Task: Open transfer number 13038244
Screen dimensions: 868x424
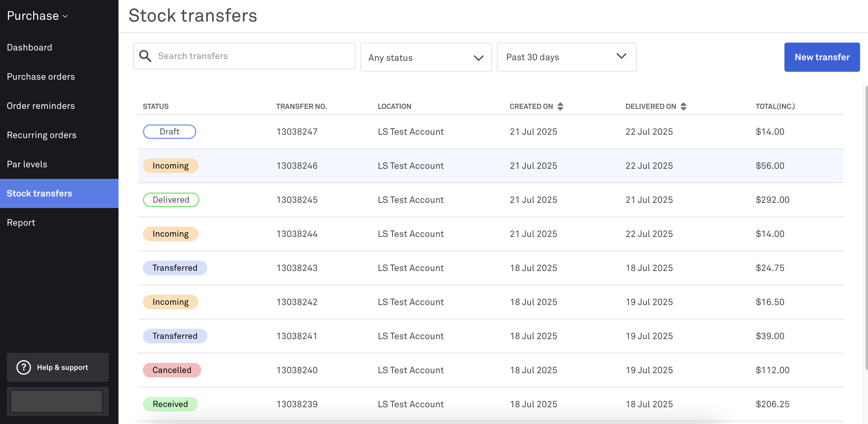Action: pos(297,234)
